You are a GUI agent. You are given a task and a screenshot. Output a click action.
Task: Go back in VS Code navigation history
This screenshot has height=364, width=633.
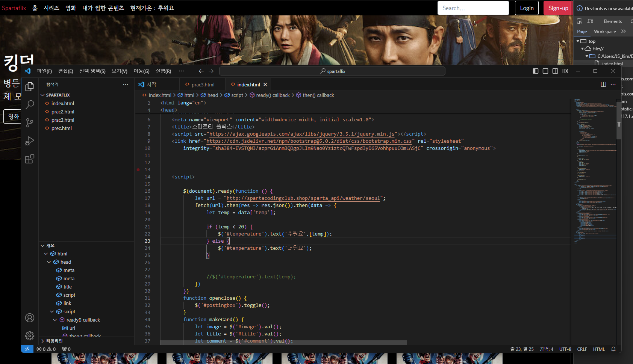pos(201,71)
